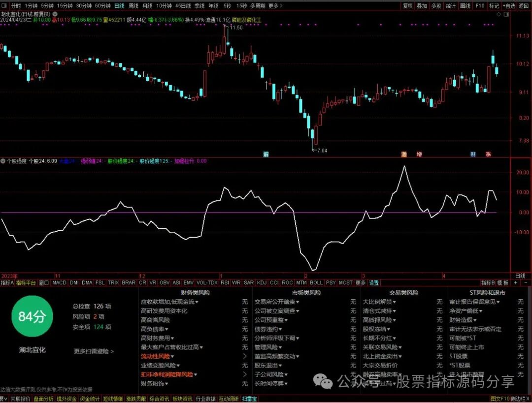Screen dimensions: 532x403
Task: Expand 关联交易风险 risk item
Action: [382, 347]
